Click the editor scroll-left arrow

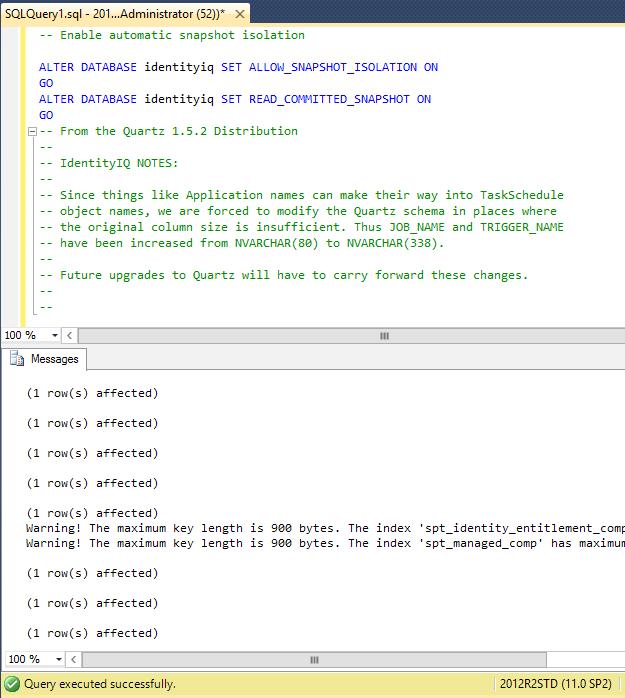[69, 336]
